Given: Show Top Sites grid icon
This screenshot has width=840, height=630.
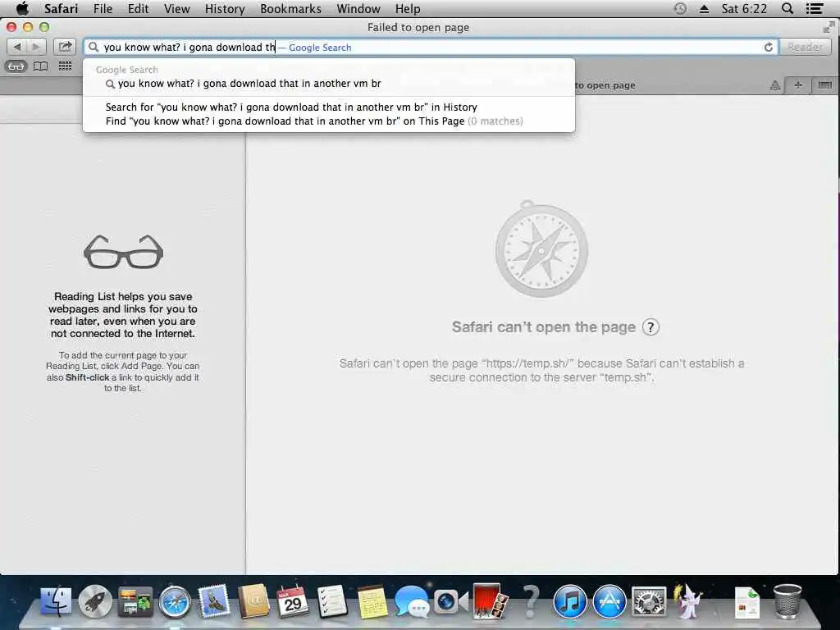Looking at the screenshot, I should point(66,66).
